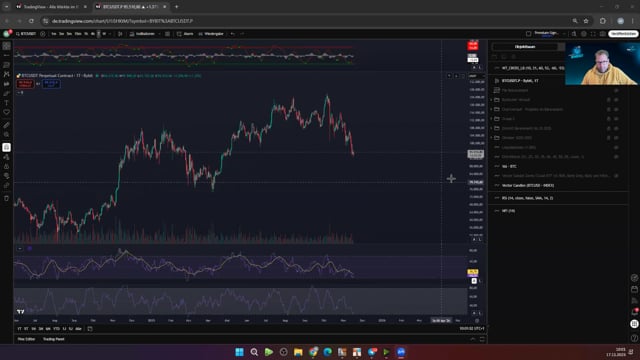Select the text annotation tool
The width and height of the screenshot is (640, 360).
(x=7, y=103)
